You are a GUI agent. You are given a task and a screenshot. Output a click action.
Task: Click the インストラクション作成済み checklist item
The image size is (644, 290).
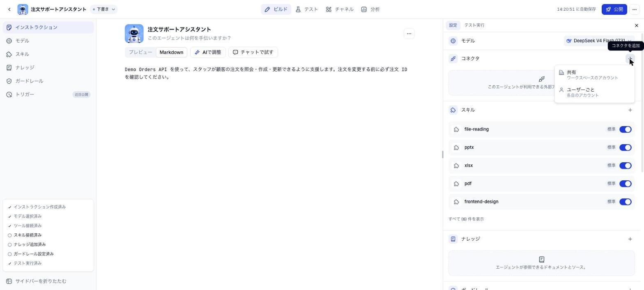[x=37, y=207]
